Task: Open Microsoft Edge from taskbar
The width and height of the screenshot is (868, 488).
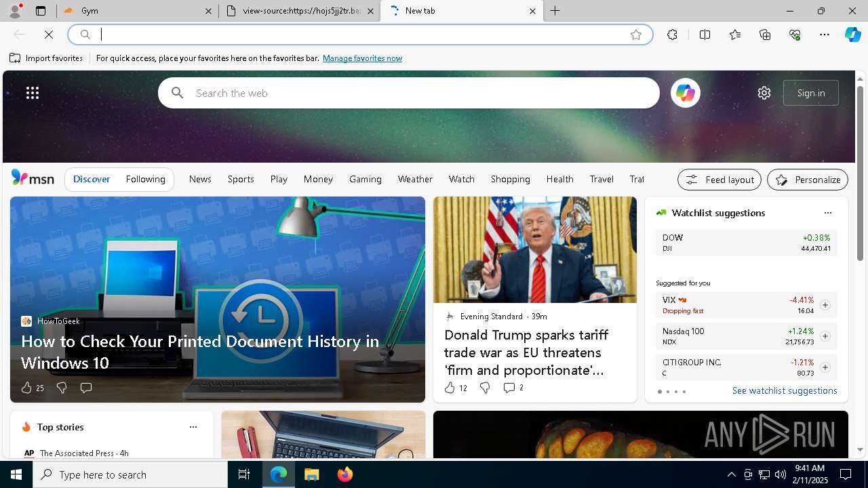Action: click(279, 474)
